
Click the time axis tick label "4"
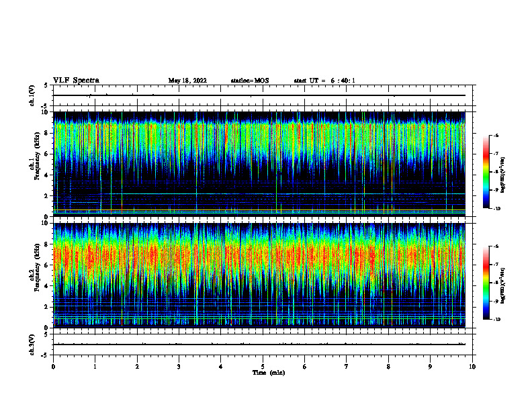point(221,367)
